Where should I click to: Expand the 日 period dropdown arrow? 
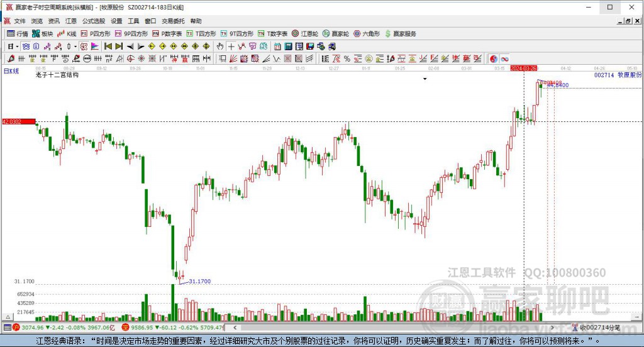[x=17, y=47]
